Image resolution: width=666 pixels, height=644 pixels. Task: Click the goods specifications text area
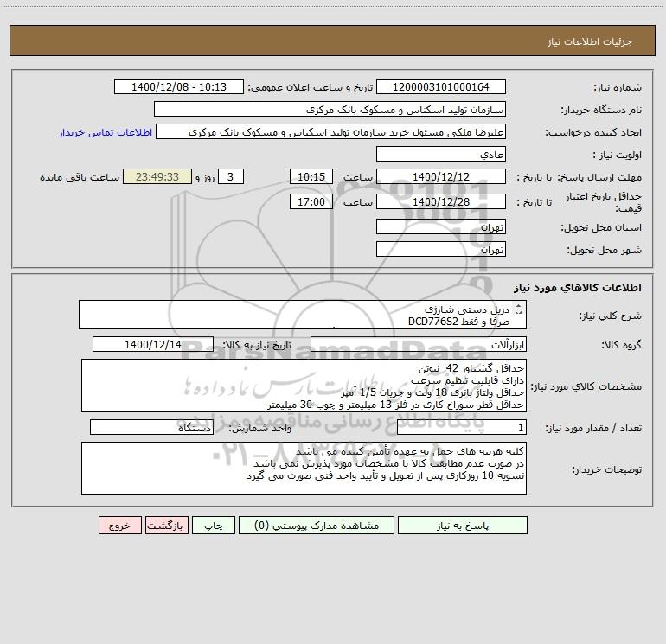tap(304, 386)
